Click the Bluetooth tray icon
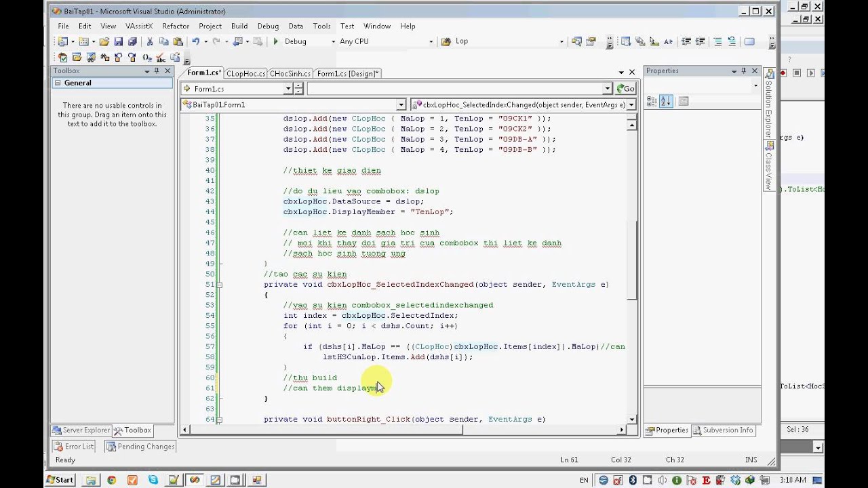This screenshot has height=488, width=868. point(633,480)
